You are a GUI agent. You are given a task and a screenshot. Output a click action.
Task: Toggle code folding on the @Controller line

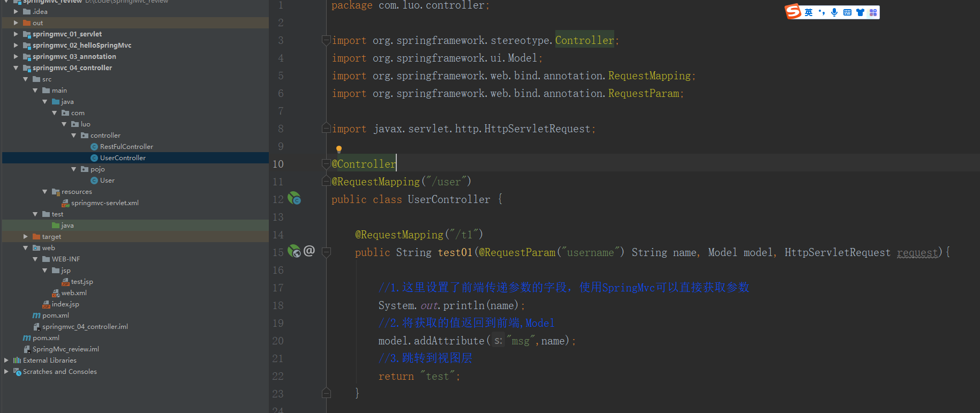coord(326,163)
